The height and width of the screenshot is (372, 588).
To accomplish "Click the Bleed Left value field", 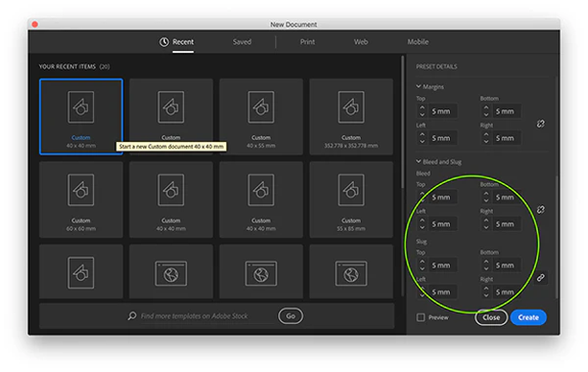I will [442, 224].
